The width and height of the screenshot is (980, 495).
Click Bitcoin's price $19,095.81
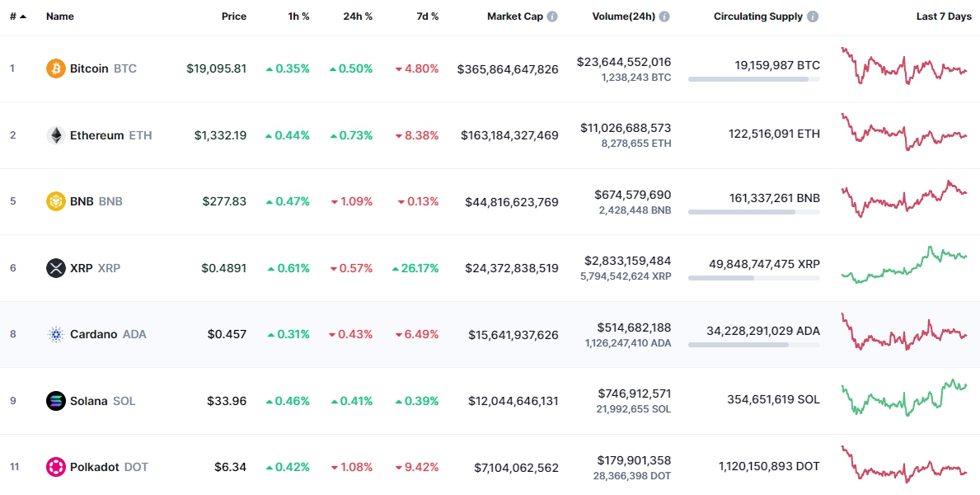click(216, 68)
